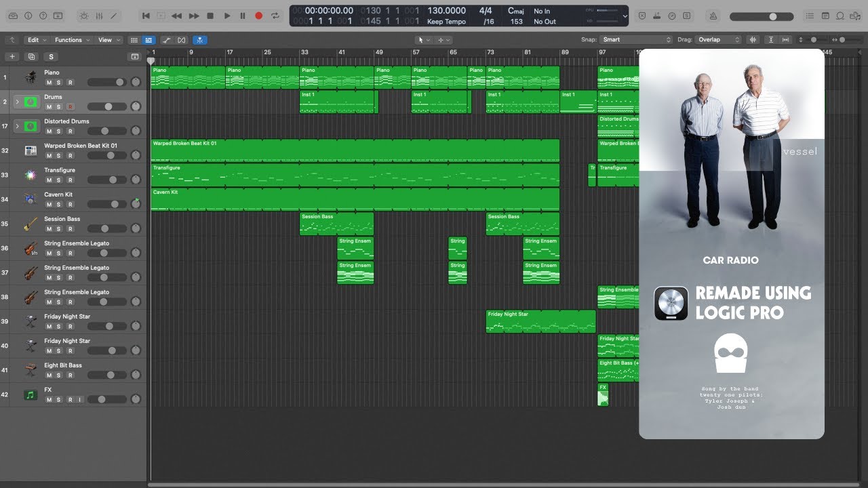Click the Piano track instrument icon
The image size is (868, 488).
[31, 77]
